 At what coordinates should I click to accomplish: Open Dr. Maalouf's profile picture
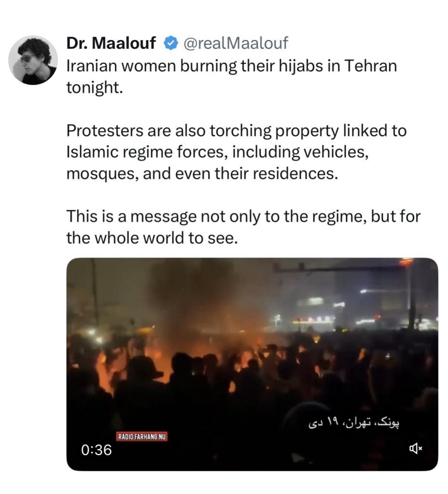pos(33,60)
